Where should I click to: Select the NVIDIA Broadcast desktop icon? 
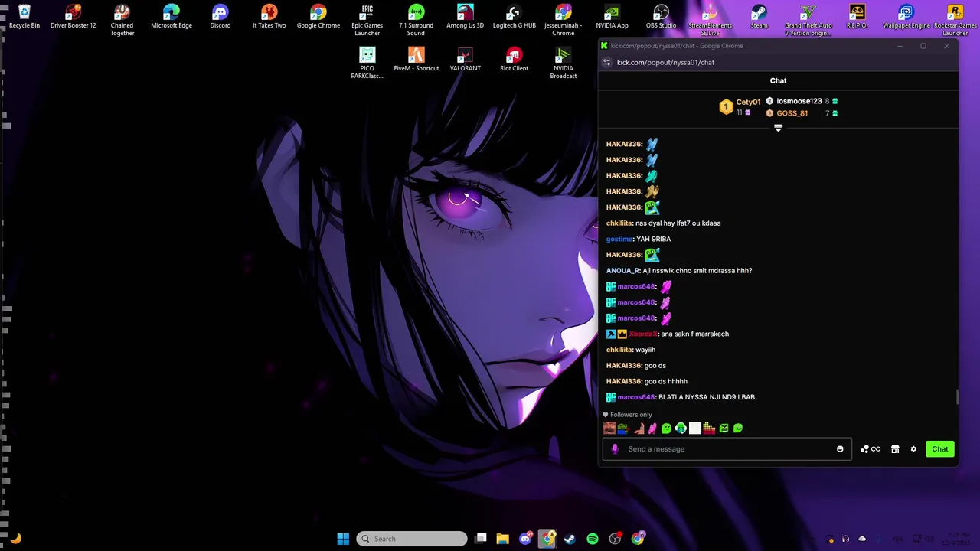(x=563, y=63)
